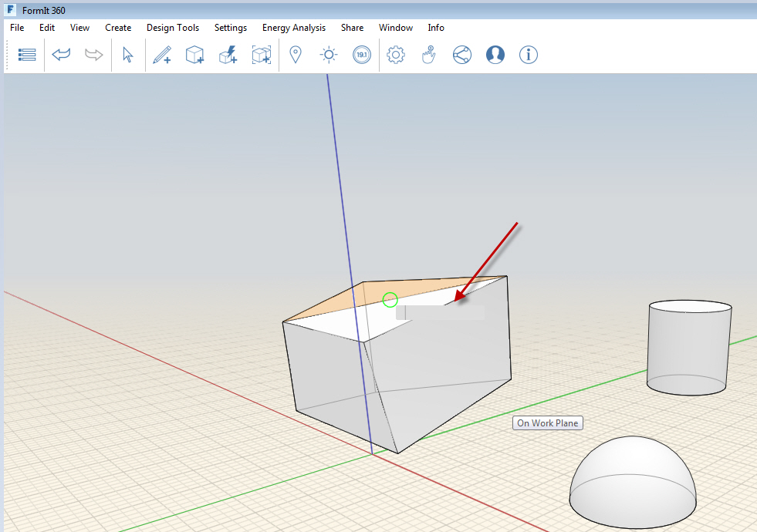Open the Sketch drawing tool
The image size is (757, 532).
point(162,55)
